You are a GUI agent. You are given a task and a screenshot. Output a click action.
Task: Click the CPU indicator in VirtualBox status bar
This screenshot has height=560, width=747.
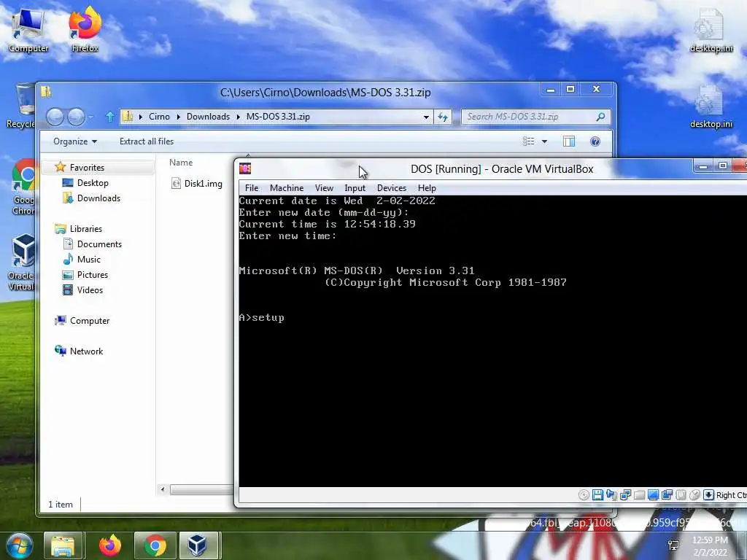pyautogui.click(x=681, y=495)
